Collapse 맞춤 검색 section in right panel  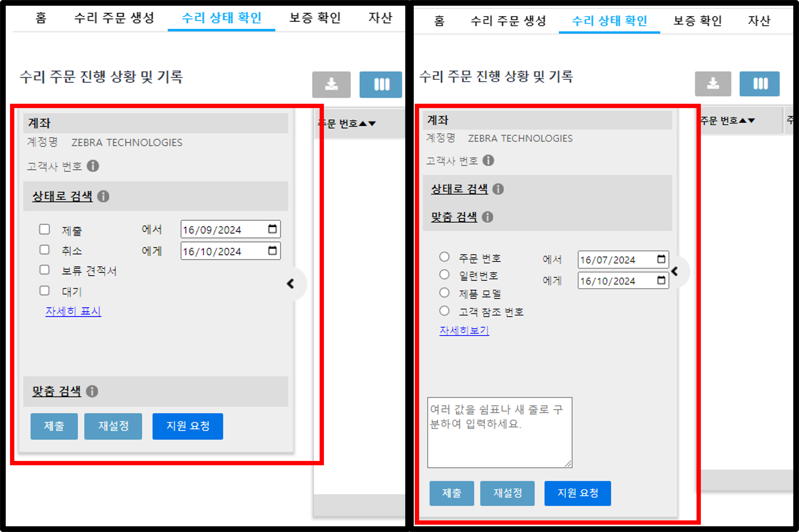(454, 217)
